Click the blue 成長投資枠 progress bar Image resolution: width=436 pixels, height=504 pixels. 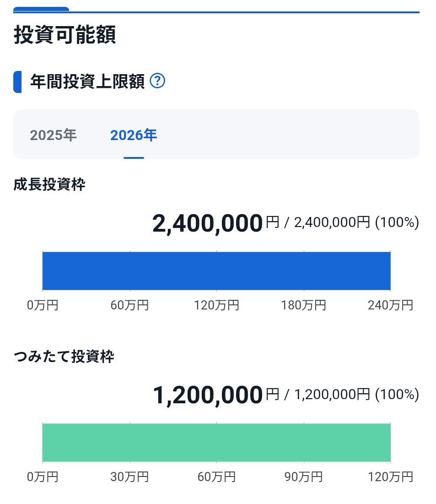click(216, 271)
